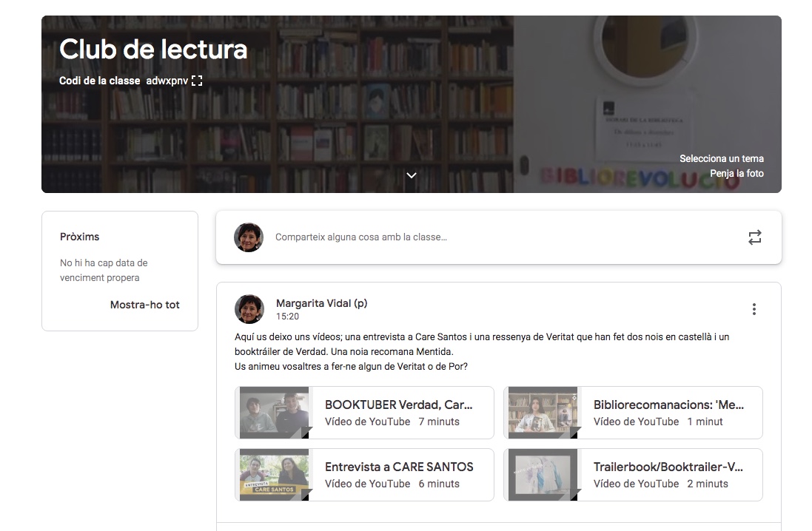Click the author name 'Margarita Vidal (p)'
The height and width of the screenshot is (531, 812).
click(321, 303)
